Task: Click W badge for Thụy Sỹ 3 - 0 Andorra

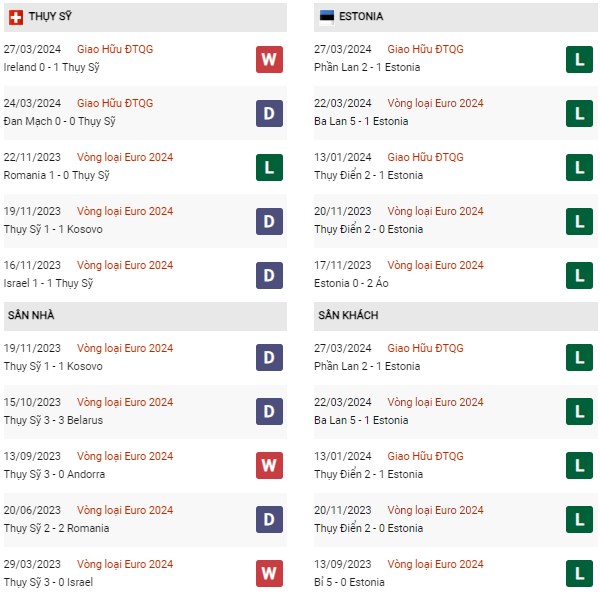Action: tap(268, 466)
